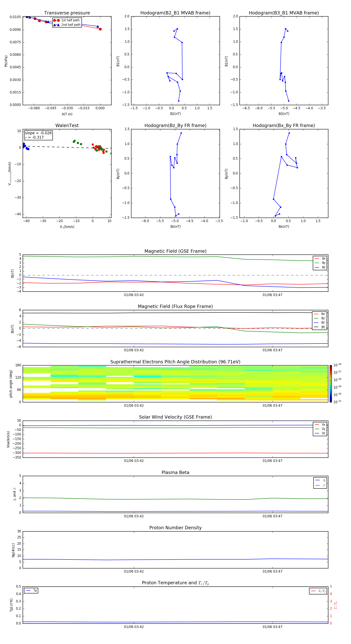Click '01/06 03:47' tick under proton temperature plot
This screenshot has height=644, width=351.
point(273,627)
